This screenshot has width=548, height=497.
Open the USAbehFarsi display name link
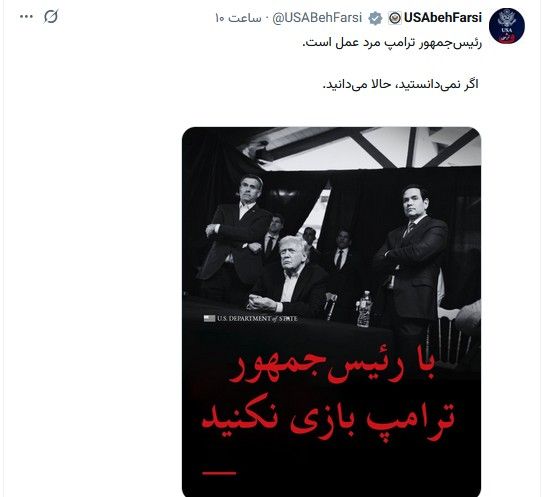[x=443, y=17]
